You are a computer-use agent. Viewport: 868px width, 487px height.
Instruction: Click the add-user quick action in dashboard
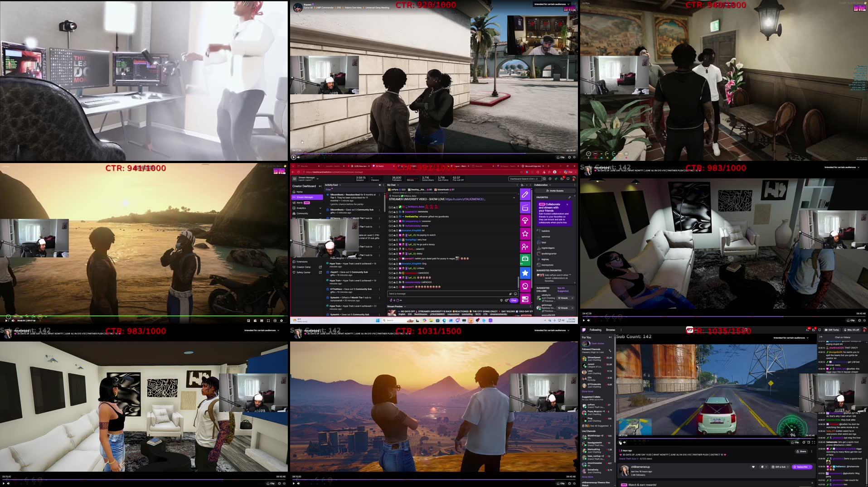click(525, 247)
